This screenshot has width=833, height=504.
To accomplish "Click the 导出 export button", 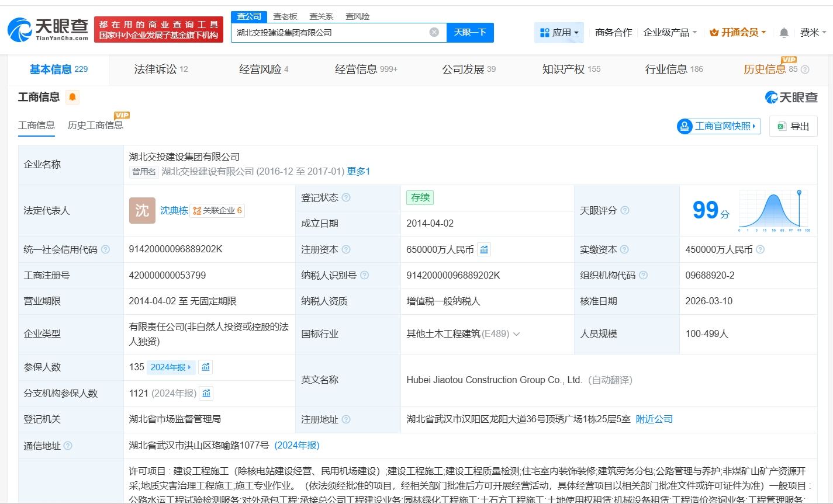I will [x=793, y=126].
